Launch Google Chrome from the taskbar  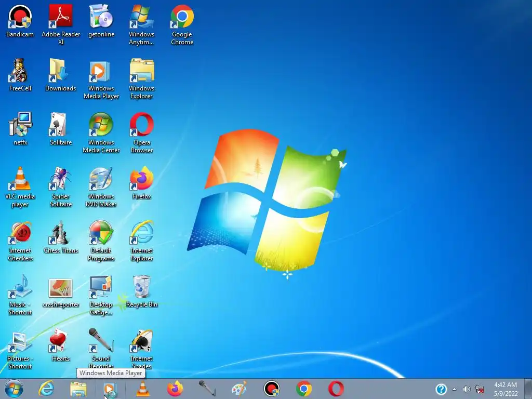303,389
